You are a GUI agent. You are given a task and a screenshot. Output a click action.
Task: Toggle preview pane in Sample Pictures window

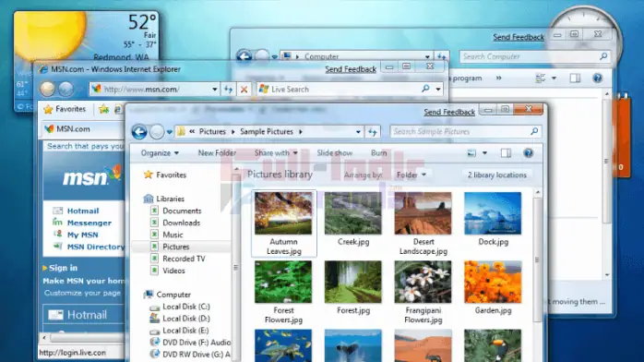pos(506,153)
